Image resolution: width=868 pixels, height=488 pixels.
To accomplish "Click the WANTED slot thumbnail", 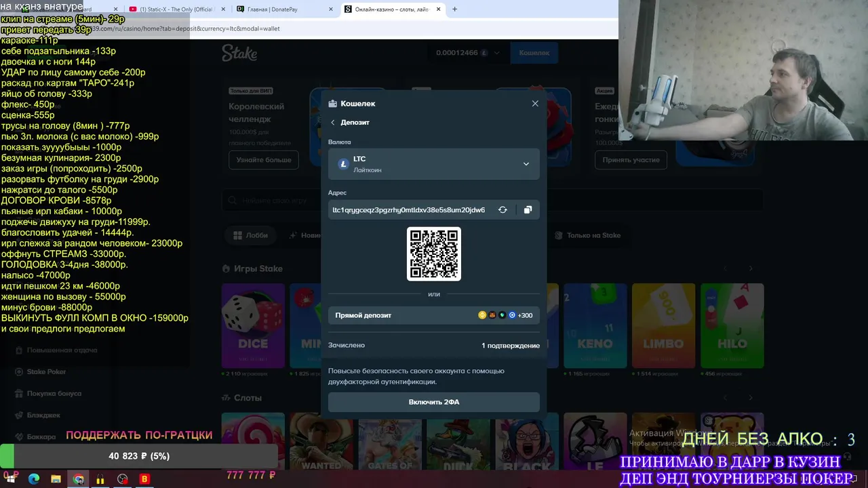I will [321, 441].
